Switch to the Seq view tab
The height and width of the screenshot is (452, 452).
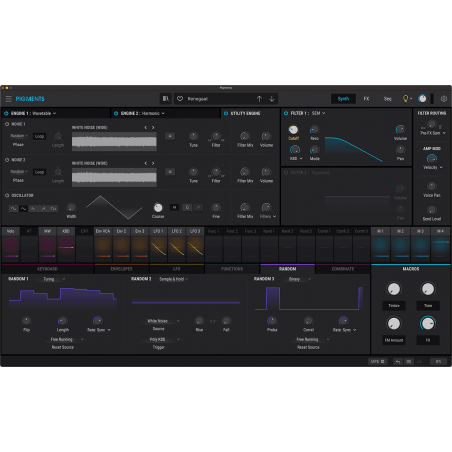click(387, 99)
